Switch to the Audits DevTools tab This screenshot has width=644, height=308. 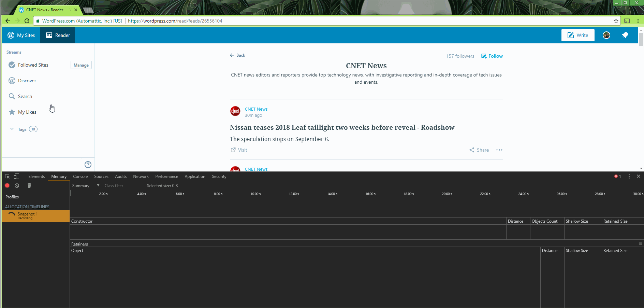pyautogui.click(x=121, y=177)
